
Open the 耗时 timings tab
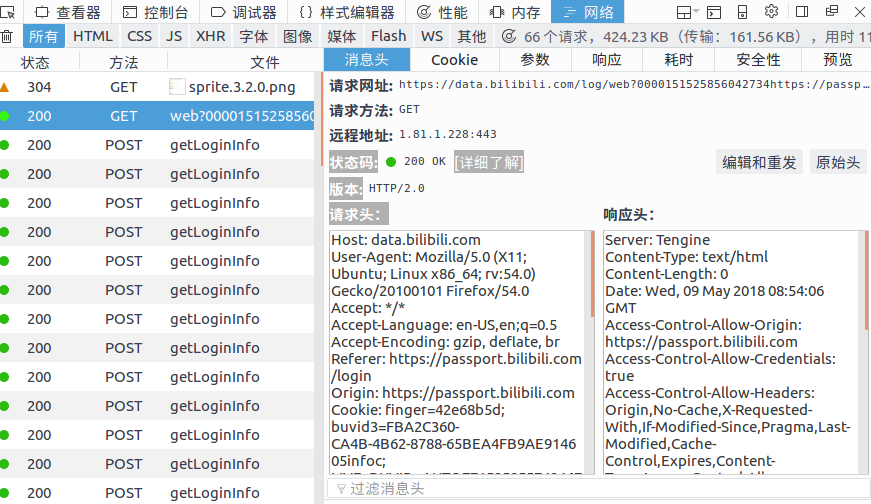679,59
